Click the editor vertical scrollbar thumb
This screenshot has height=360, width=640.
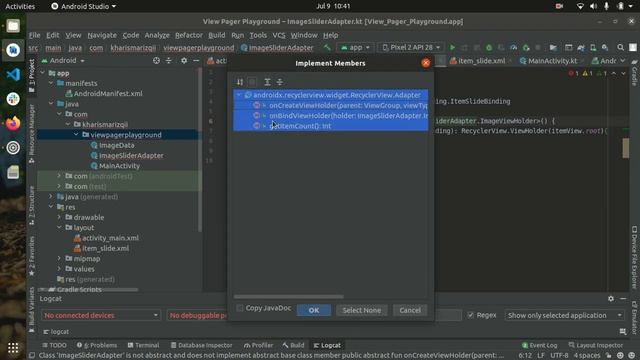coord(625,148)
